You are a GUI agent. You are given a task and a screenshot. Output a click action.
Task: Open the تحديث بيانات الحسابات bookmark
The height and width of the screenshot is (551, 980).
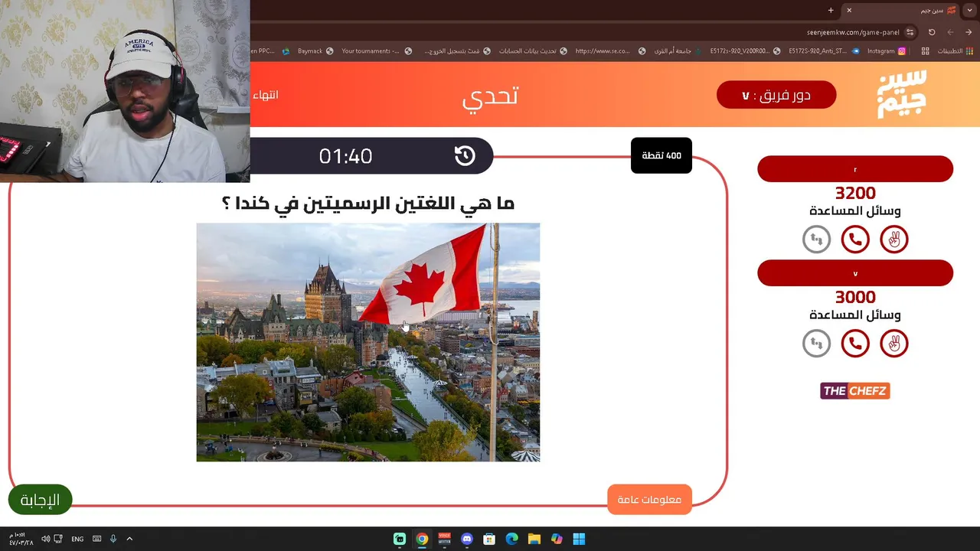[533, 51]
